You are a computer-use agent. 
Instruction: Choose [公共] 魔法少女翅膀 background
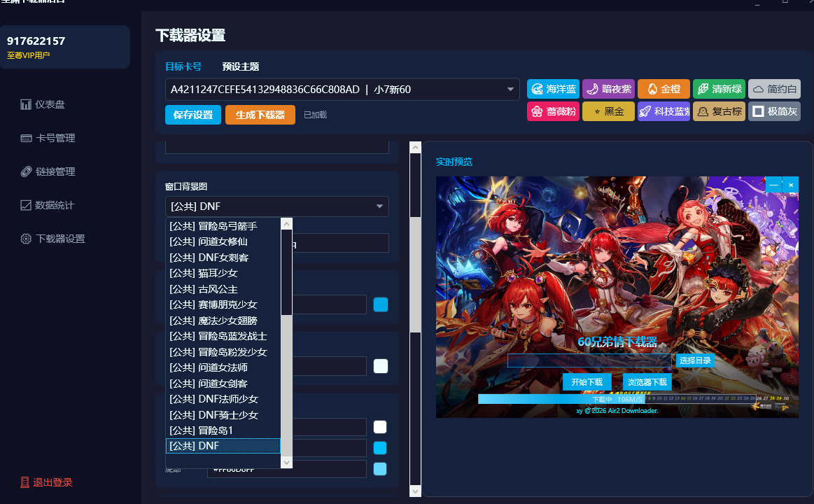tap(223, 321)
